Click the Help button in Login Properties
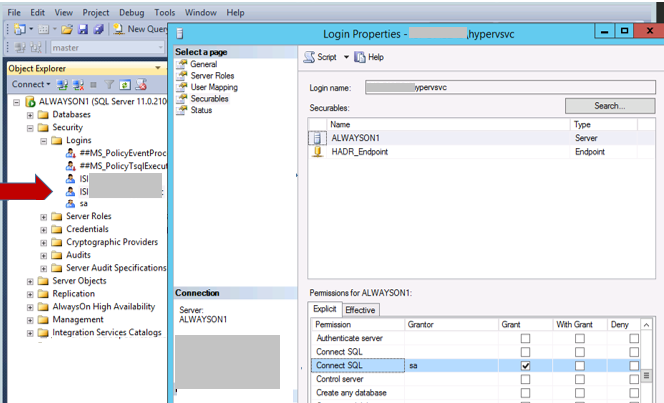The width and height of the screenshot is (664, 403). click(x=369, y=57)
